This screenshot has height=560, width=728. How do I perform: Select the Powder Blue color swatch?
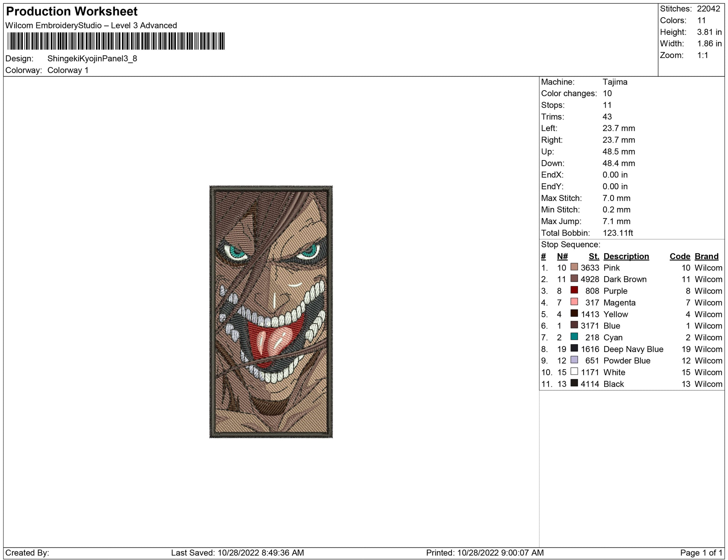tap(574, 360)
